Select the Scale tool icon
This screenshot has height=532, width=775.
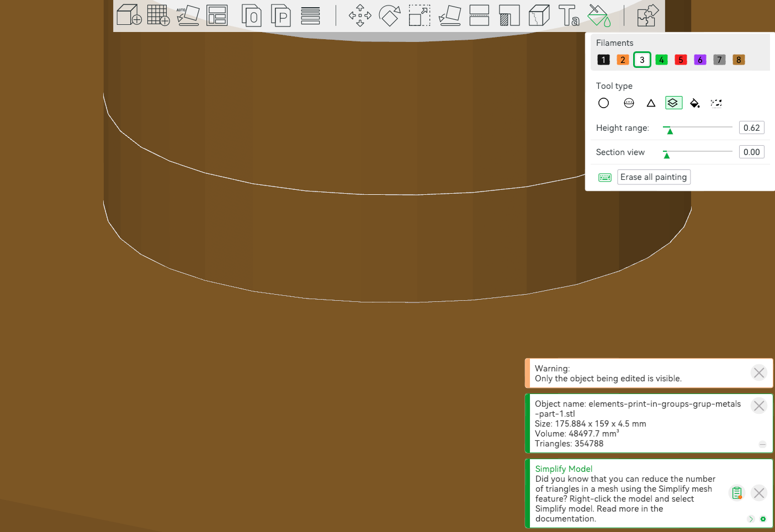pos(420,15)
